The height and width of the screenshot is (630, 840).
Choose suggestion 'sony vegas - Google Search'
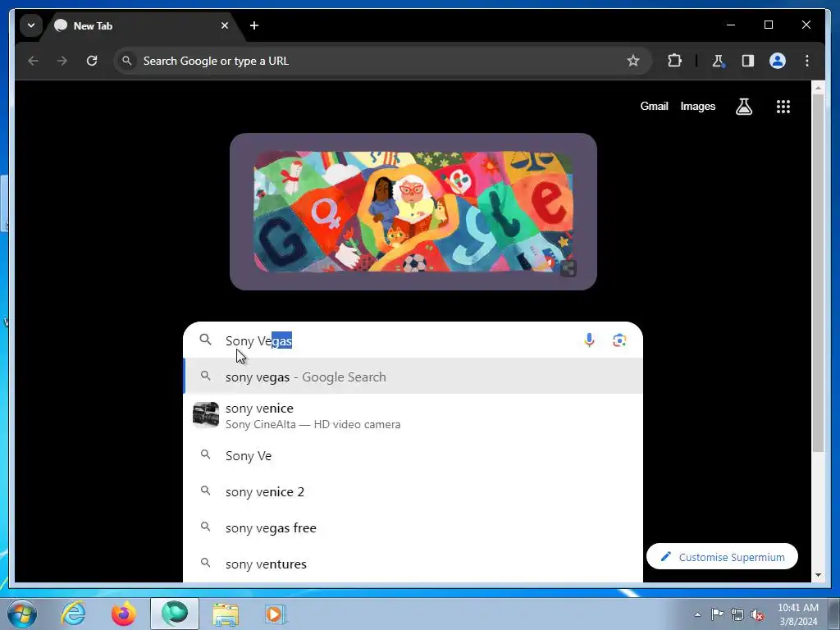[413, 377]
